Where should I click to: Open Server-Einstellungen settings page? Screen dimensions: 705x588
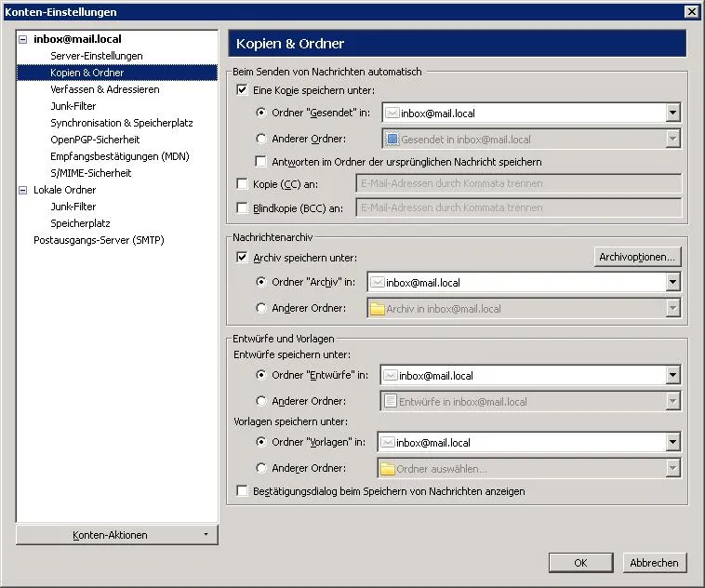(96, 56)
